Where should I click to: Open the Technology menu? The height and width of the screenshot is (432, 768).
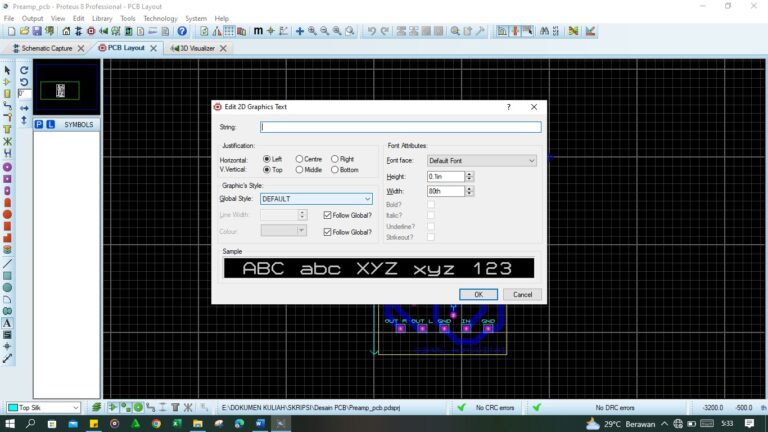160,18
